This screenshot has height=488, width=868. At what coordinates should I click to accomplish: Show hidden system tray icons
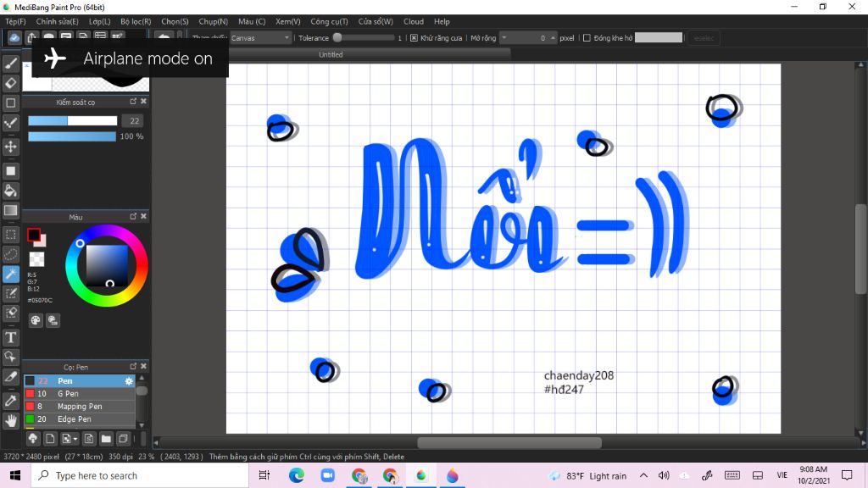click(x=643, y=475)
